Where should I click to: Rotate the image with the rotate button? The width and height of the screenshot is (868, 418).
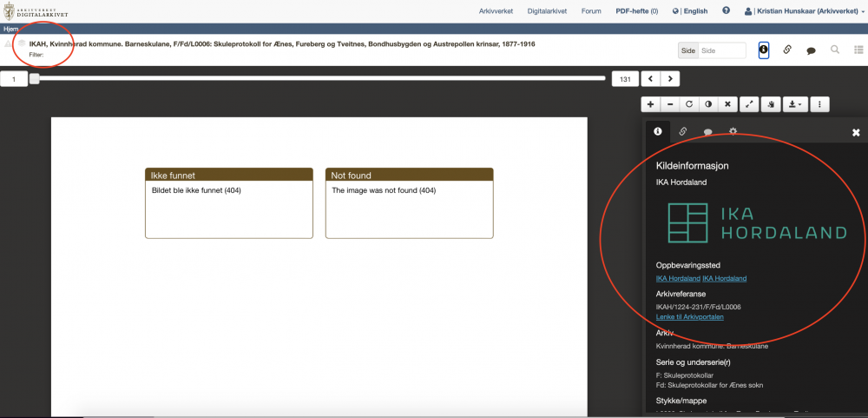coord(689,104)
